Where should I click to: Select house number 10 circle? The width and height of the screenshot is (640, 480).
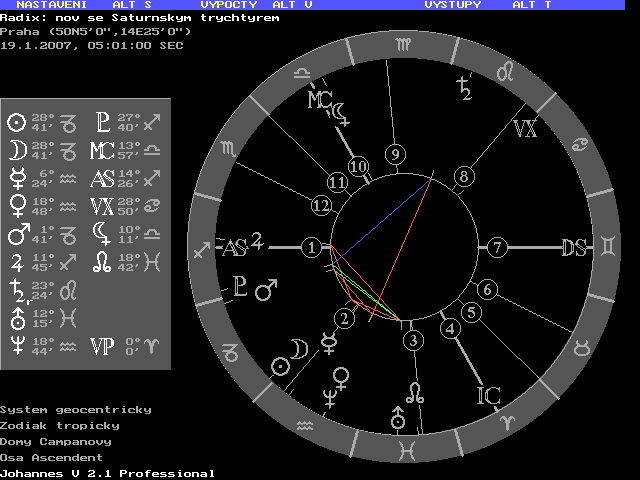click(x=358, y=166)
